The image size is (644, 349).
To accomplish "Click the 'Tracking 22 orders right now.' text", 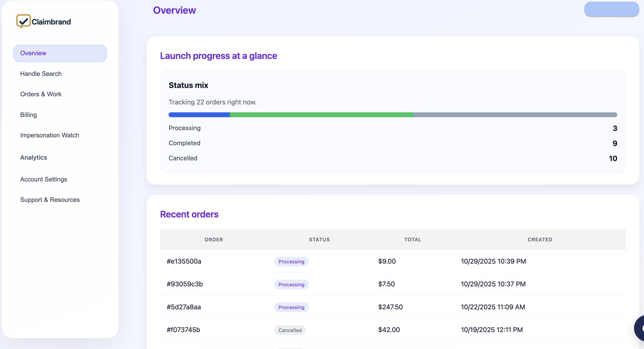I will [x=213, y=102].
